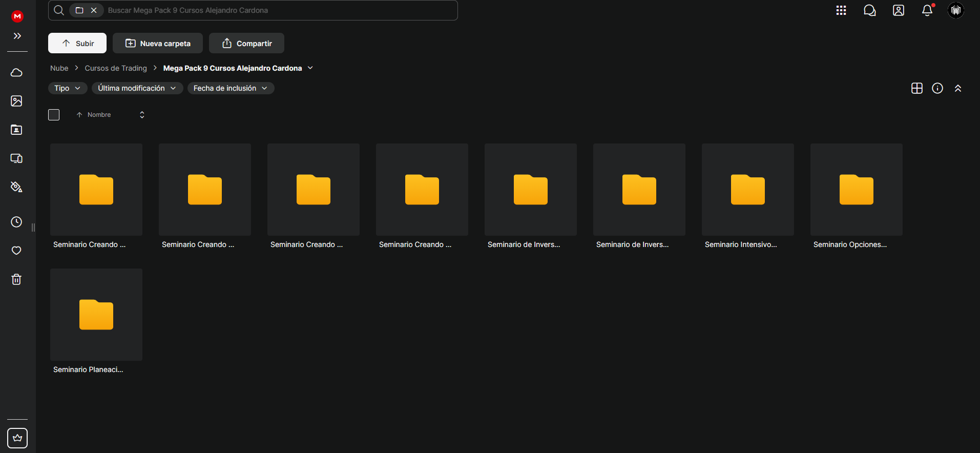Open Recents clock icon in sidebar

click(16, 222)
